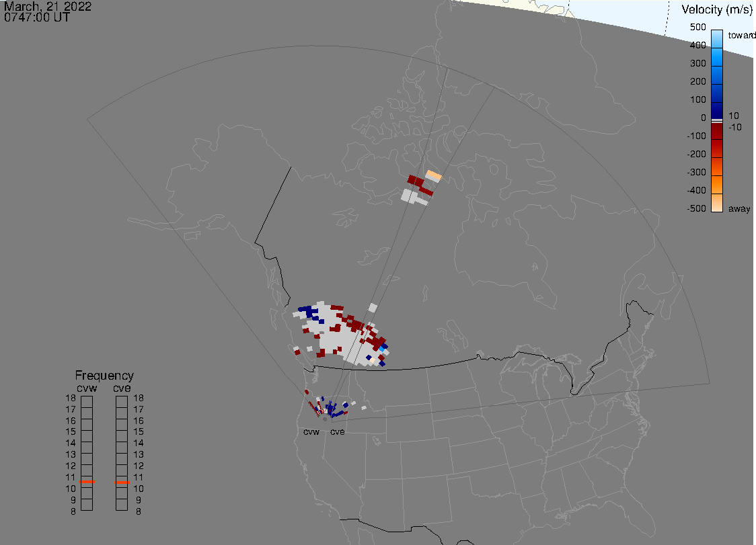Click the top cell of the cve frequency bar

122,402
